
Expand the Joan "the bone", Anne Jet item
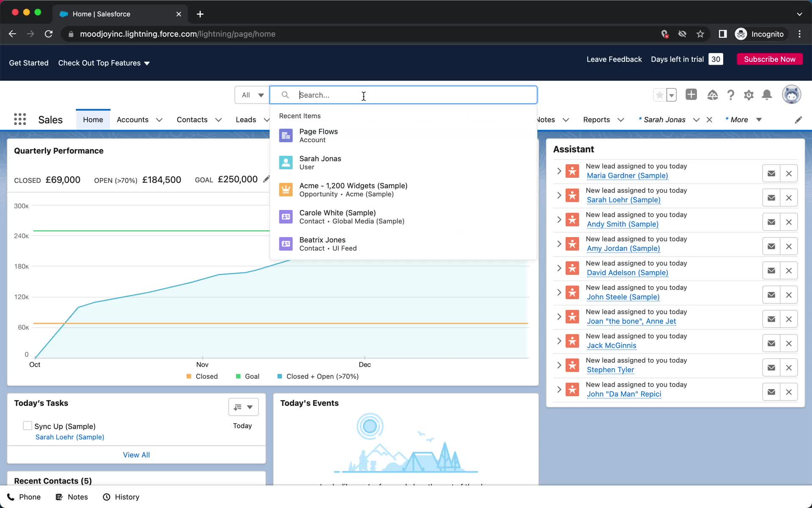[559, 317]
